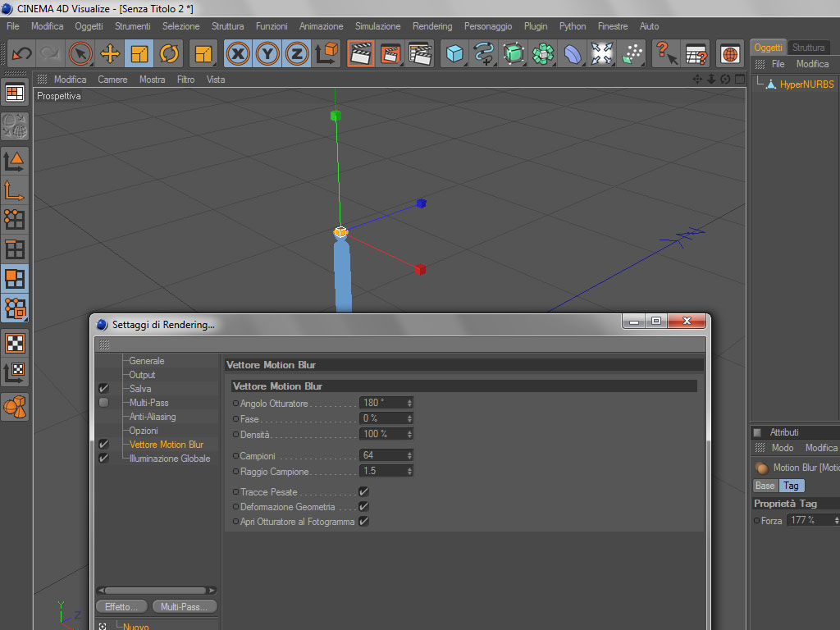840x630 pixels.
Task: Click the Effetto... button
Action: tap(121, 606)
